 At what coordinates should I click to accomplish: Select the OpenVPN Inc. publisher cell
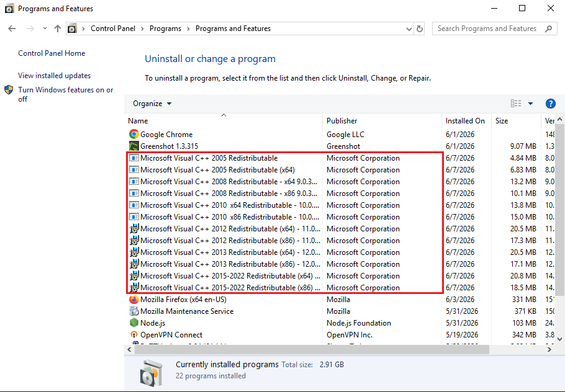(349, 335)
